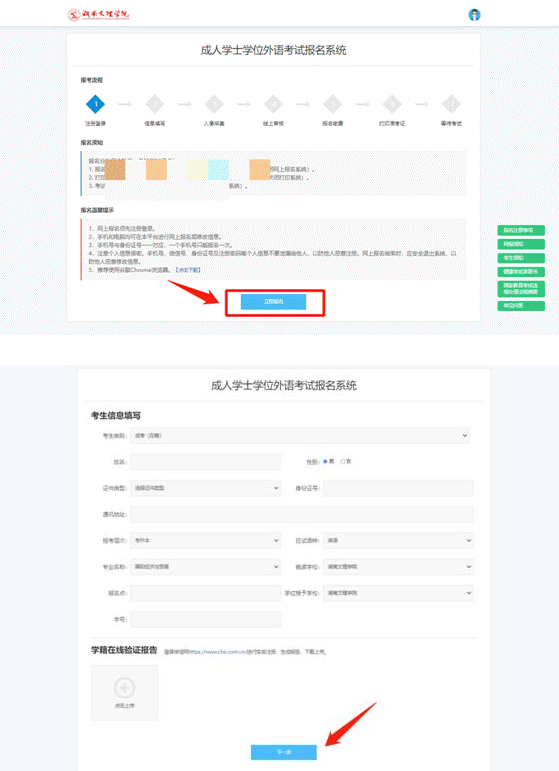
Task: Open the 证件类型 dropdown
Action: pyautogui.click(x=206, y=488)
